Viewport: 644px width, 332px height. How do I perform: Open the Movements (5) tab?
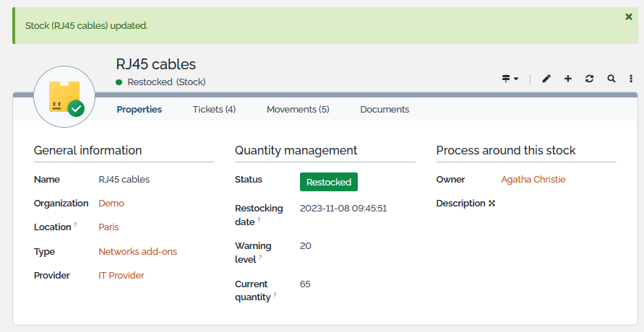(x=298, y=110)
